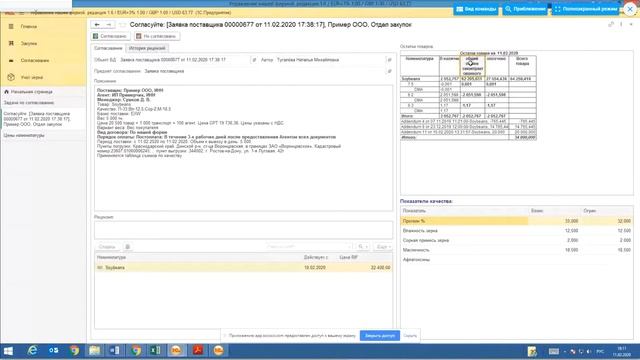This screenshot has width=640, height=360.
Task: Open the Главная section in the sidebar
Action: click(x=29, y=27)
